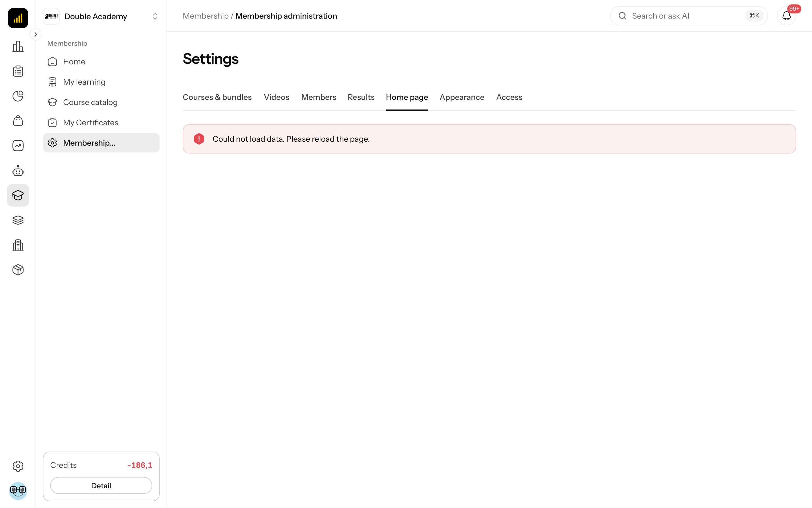Image resolution: width=812 pixels, height=508 pixels.
Task: Open the bar chart analytics icon in rail
Action: tap(18, 46)
